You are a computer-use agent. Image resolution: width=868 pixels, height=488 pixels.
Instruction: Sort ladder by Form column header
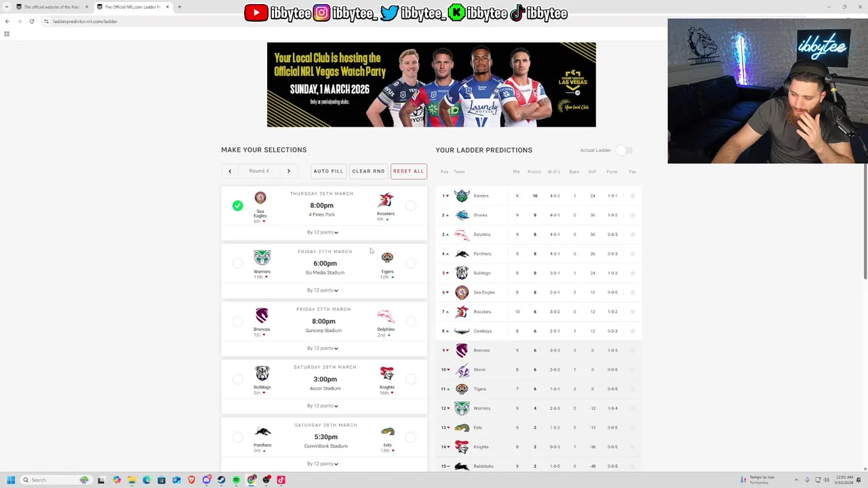(612, 172)
